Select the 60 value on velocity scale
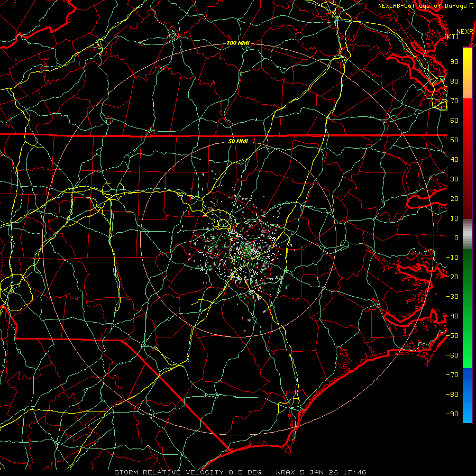The image size is (476, 476). (454, 120)
